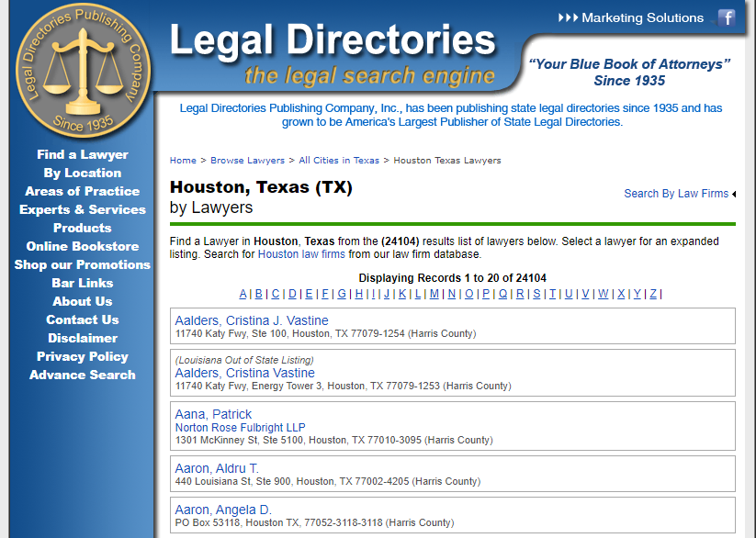This screenshot has height=538, width=756.
Task: Open Aaron, Aldru T. listing
Action: point(217,468)
